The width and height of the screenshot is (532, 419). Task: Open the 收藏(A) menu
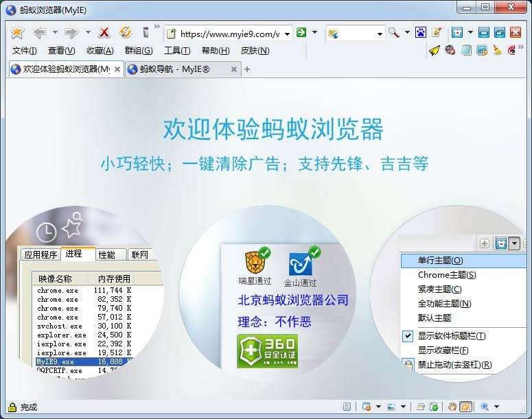tap(100, 50)
